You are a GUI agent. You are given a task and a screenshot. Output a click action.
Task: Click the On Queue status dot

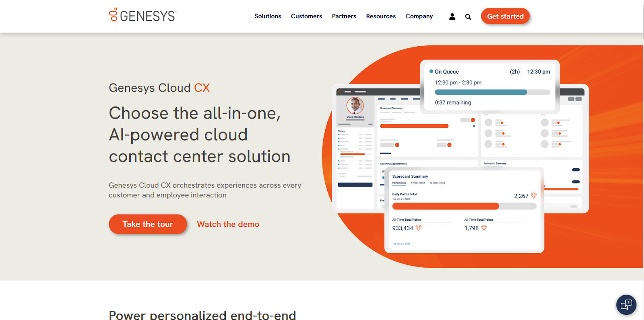click(x=431, y=72)
